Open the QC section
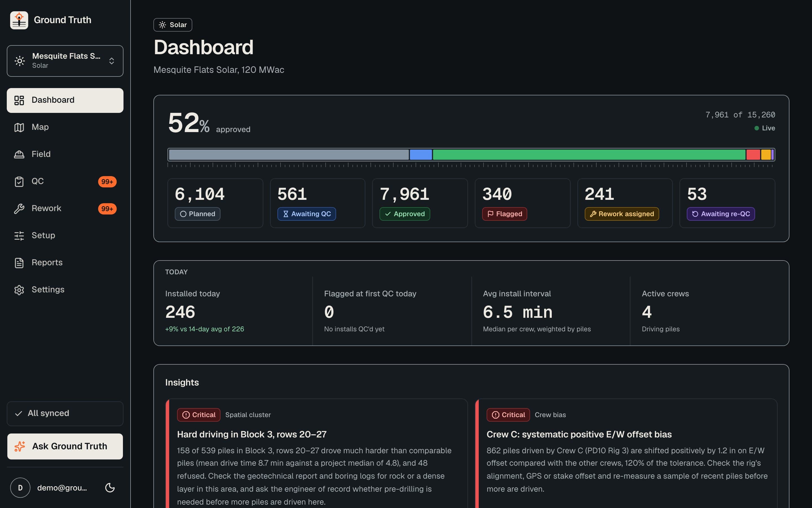Screen dimensions: 812x508 (x=65, y=181)
